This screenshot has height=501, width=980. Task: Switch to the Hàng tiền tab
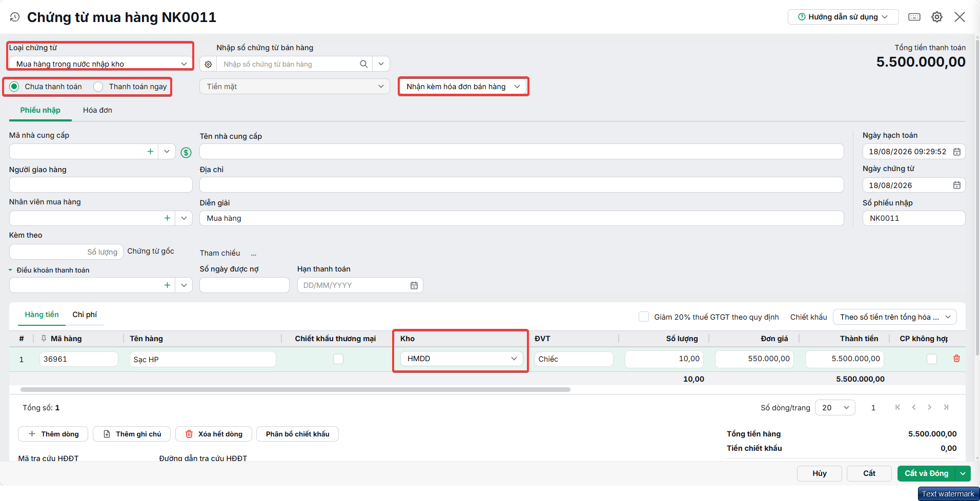tap(42, 315)
